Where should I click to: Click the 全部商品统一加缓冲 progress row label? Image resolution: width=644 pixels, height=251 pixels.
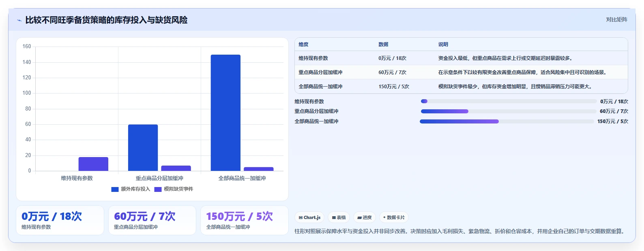[x=316, y=121]
